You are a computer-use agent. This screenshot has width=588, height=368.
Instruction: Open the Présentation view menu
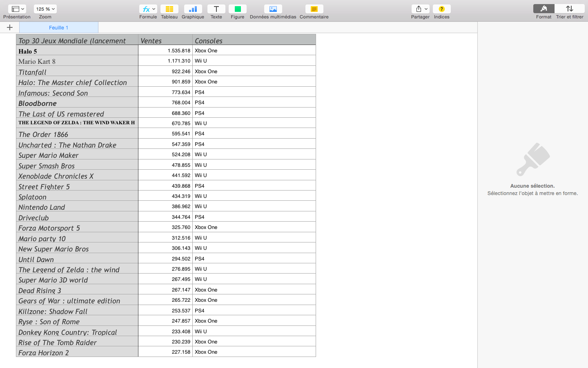17,9
